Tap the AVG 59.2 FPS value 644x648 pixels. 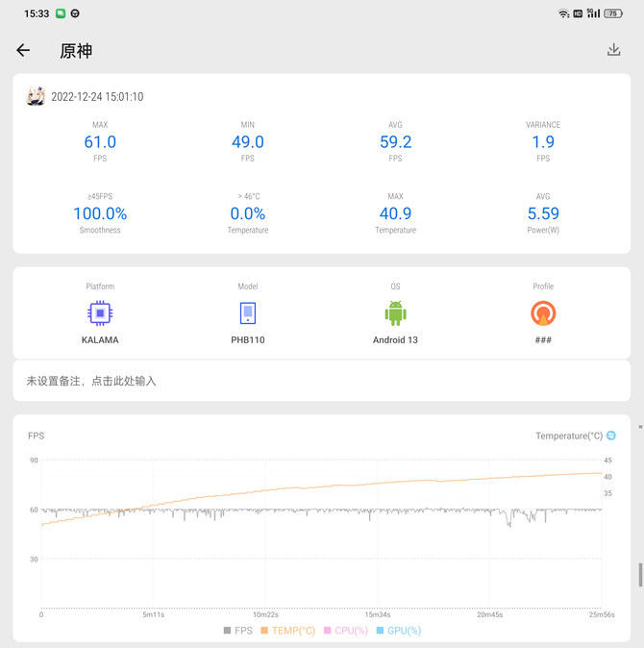pyautogui.click(x=395, y=142)
